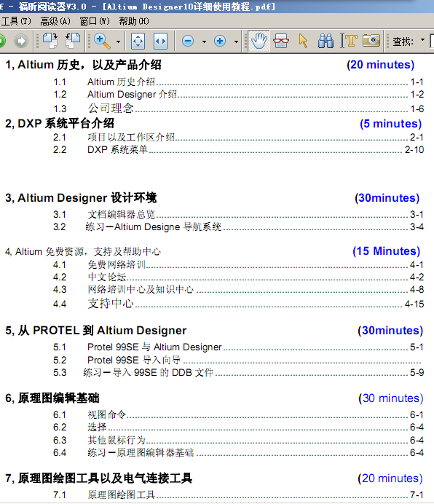Click the reading glasses icon
This screenshot has width=434, height=504.
pos(281,41)
